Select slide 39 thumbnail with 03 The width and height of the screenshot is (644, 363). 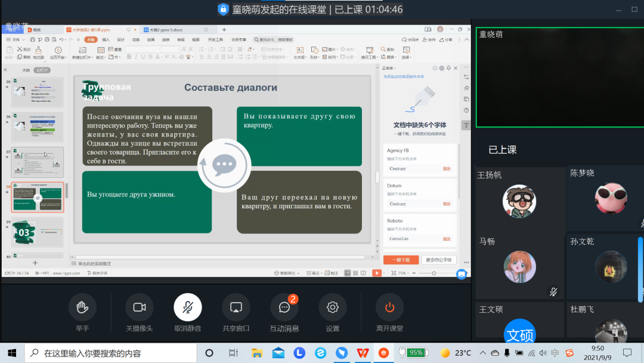click(38, 232)
